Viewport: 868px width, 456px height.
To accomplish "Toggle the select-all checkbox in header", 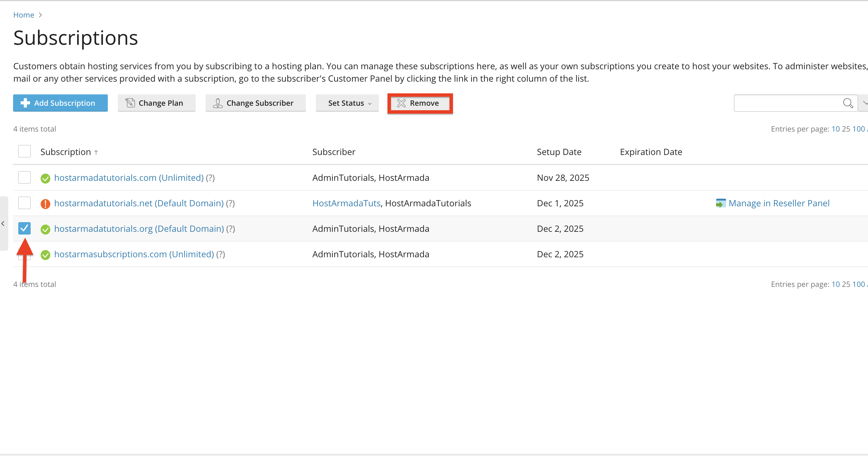I will 24,151.
